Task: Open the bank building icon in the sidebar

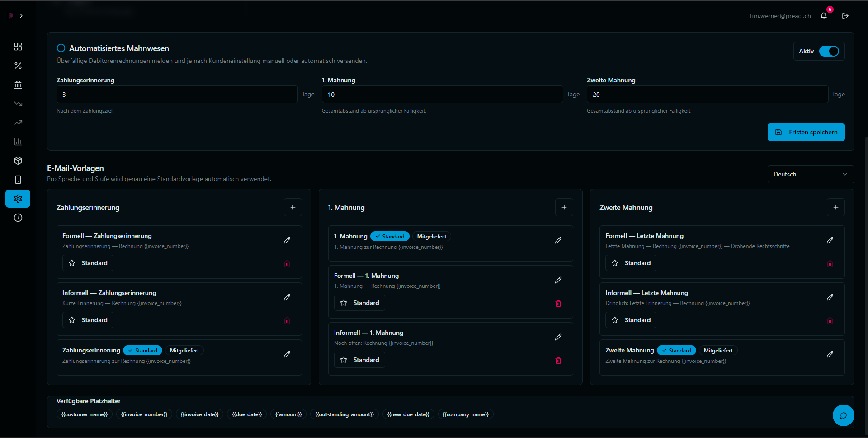Action: 18,85
